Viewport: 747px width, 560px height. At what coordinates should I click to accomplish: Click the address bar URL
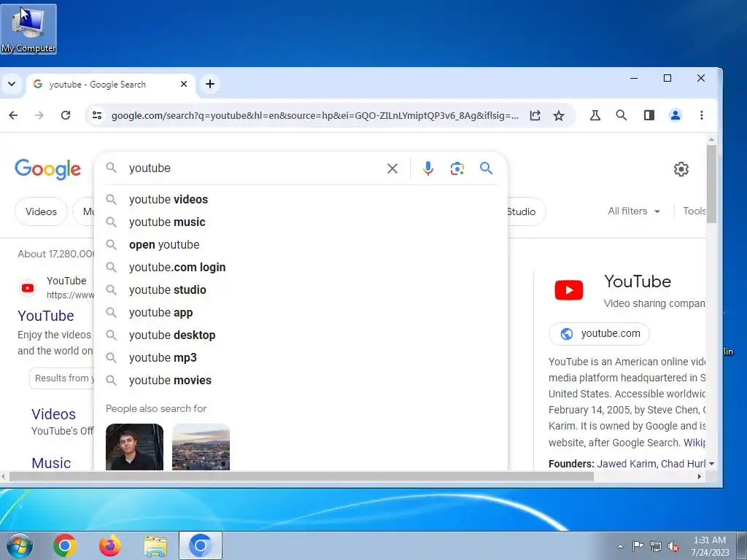315,116
